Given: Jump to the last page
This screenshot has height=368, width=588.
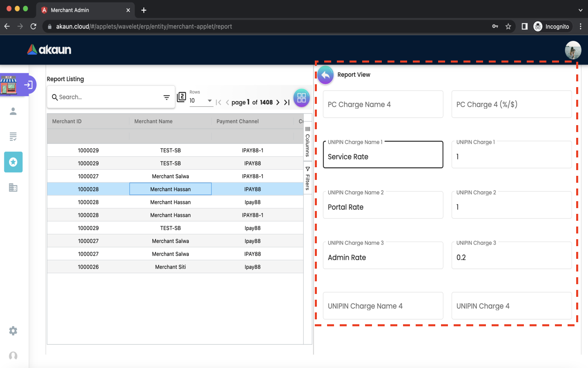Looking at the screenshot, I should pos(287,102).
